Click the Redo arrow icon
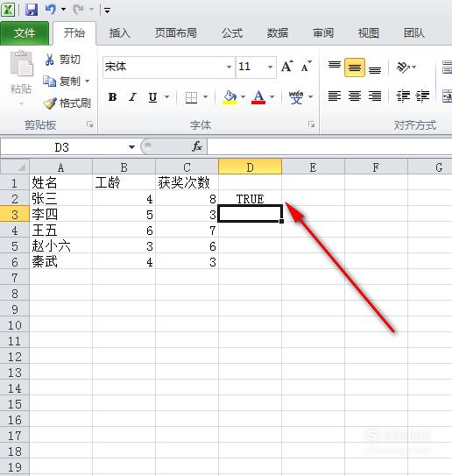 pyautogui.click(x=79, y=10)
